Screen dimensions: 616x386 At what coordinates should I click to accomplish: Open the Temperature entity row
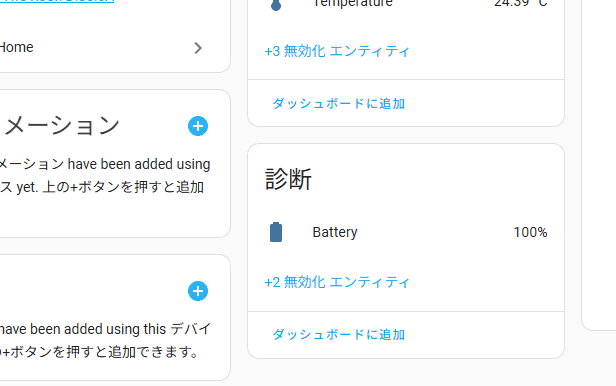coord(406,5)
